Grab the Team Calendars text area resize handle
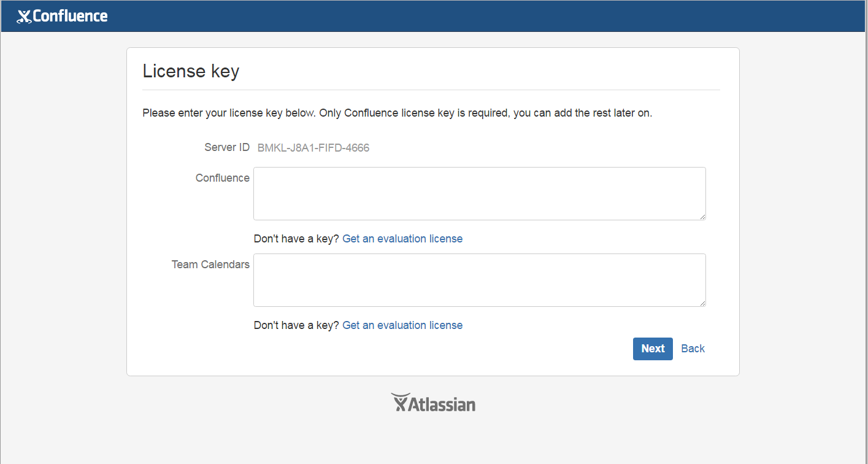 pos(702,303)
